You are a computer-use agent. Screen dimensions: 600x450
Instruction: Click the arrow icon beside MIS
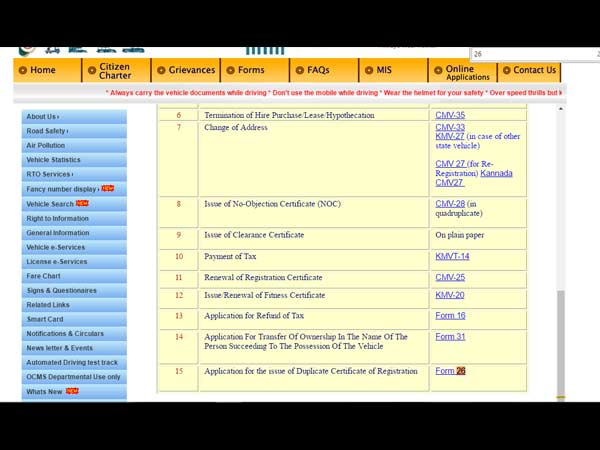[x=369, y=70]
